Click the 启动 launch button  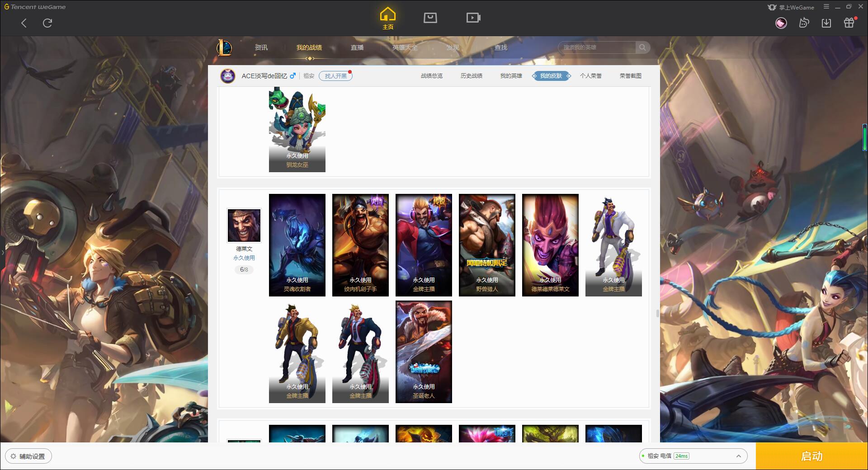pos(811,456)
